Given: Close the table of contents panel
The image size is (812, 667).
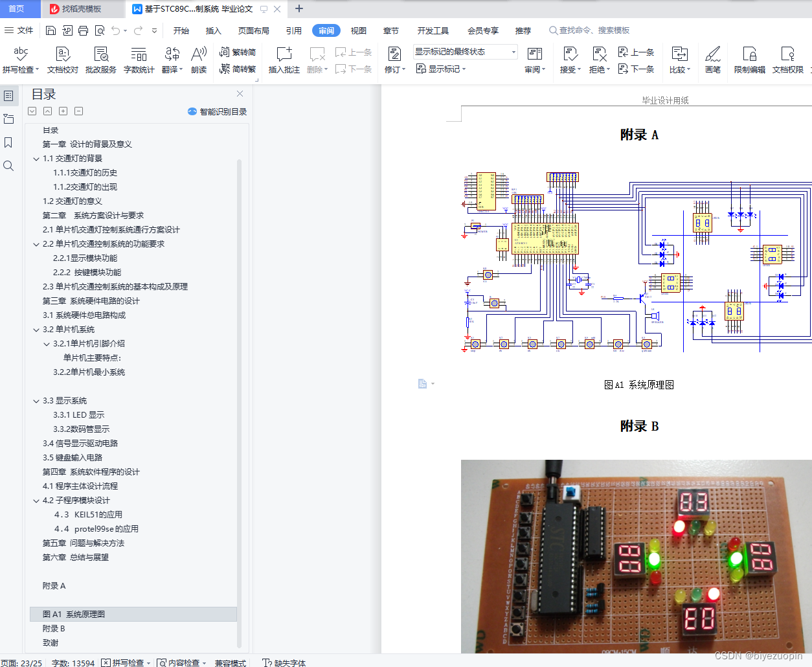Looking at the screenshot, I should pos(240,94).
